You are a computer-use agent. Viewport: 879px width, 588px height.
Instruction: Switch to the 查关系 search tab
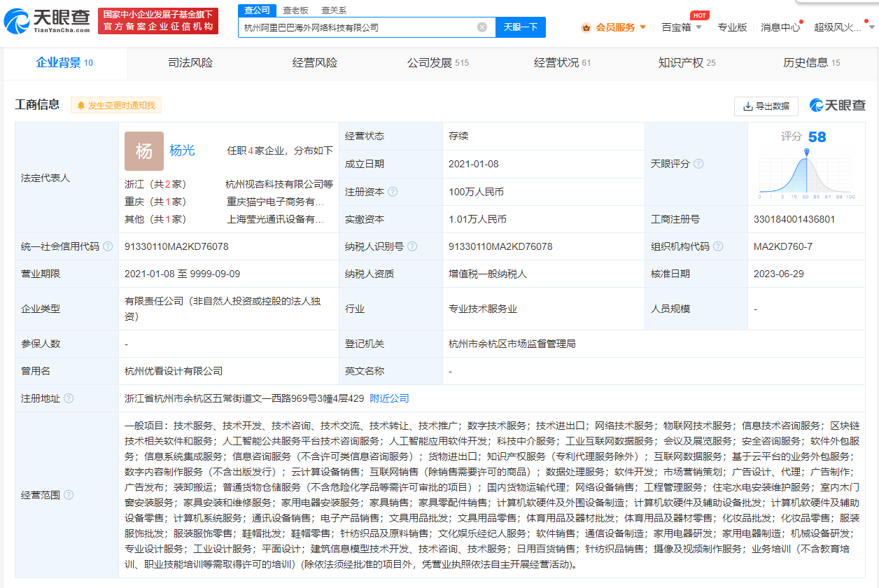334,10
